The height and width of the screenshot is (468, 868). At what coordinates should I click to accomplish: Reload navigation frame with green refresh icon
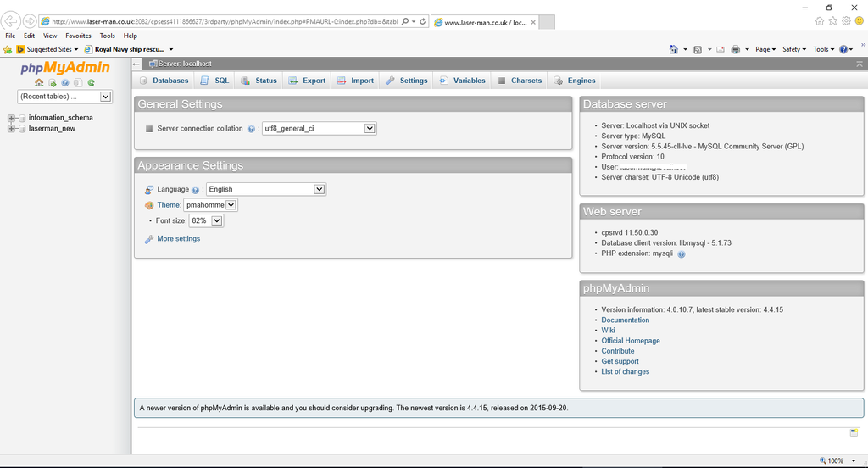coord(92,82)
